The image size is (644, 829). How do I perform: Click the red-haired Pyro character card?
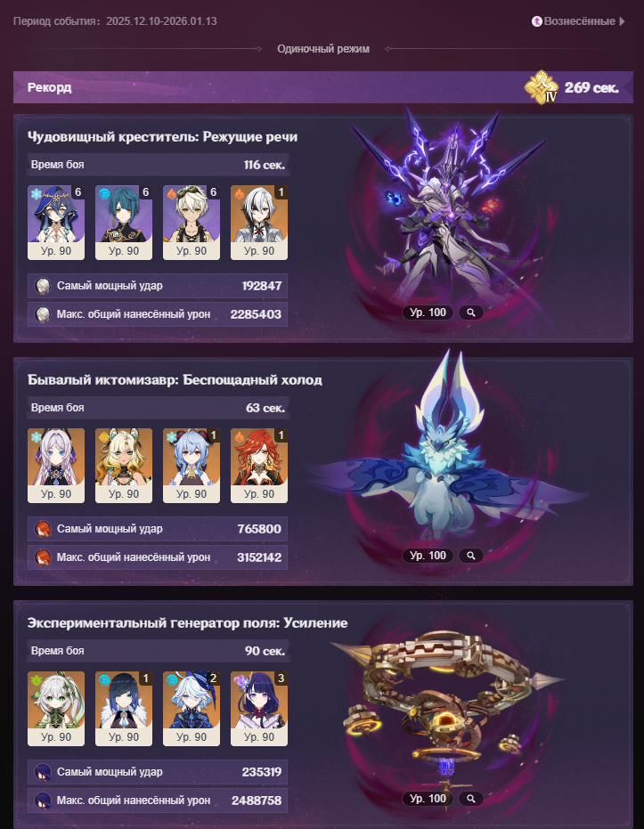coord(259,466)
